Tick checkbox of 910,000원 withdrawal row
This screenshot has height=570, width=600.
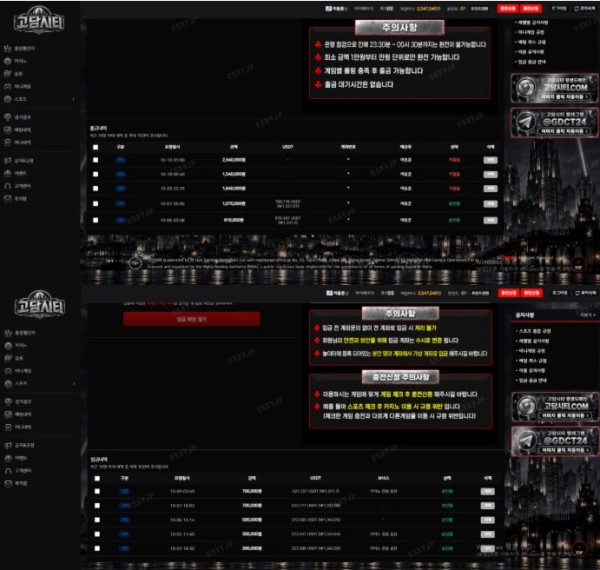click(x=96, y=220)
